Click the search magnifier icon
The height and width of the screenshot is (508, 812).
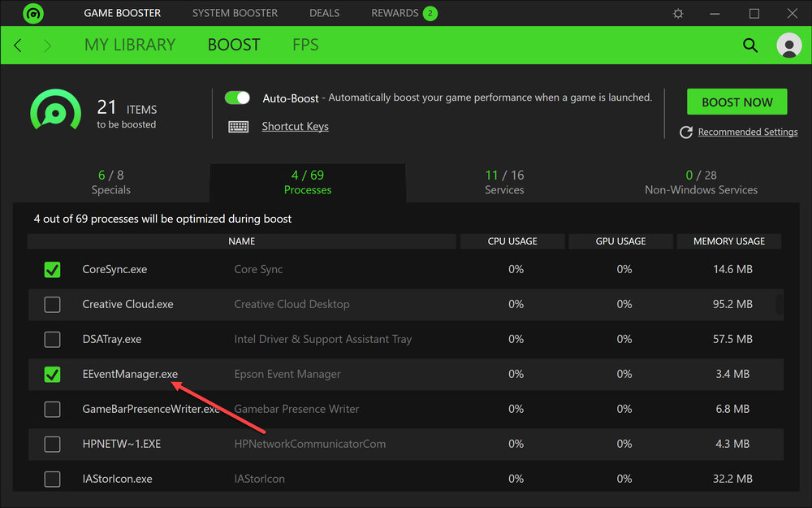pos(749,45)
